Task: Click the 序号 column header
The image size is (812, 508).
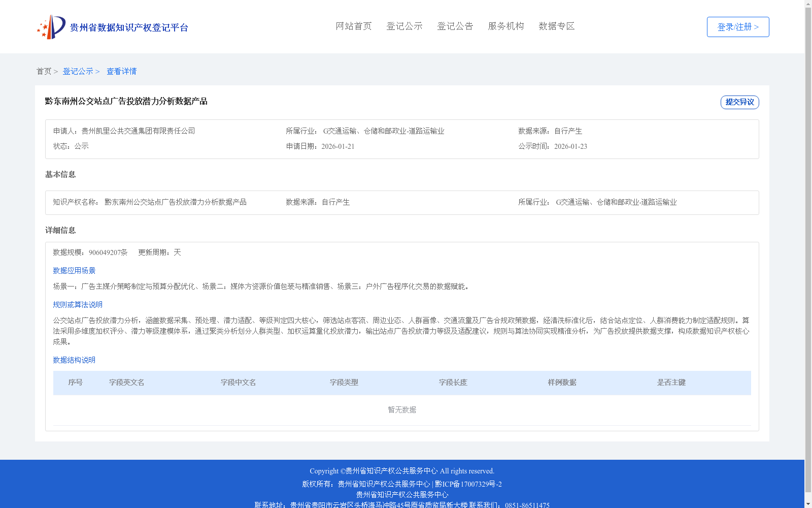Action: point(76,383)
